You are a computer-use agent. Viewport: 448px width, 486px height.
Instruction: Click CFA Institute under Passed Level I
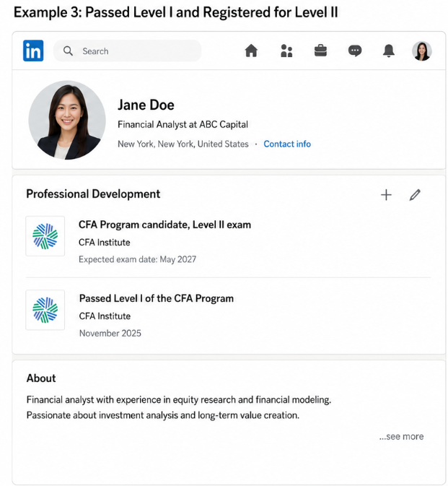click(x=105, y=316)
